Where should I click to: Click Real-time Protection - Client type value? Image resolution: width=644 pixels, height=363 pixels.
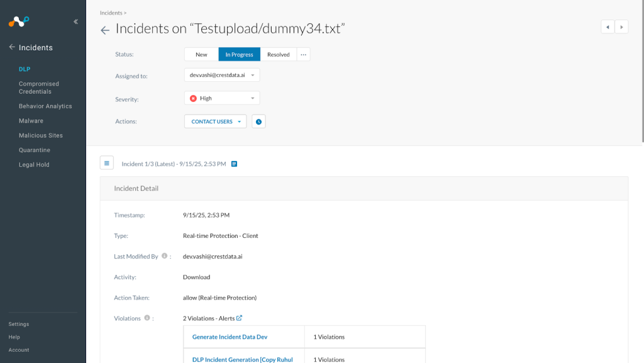tap(221, 236)
